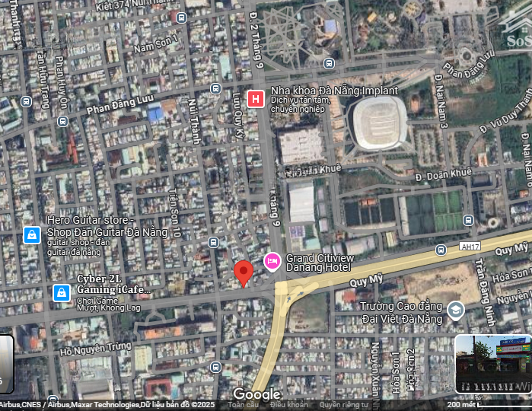Click the Đ. Vũ Duy Thanh street label
This screenshot has height=411, width=532.
[x=506, y=110]
